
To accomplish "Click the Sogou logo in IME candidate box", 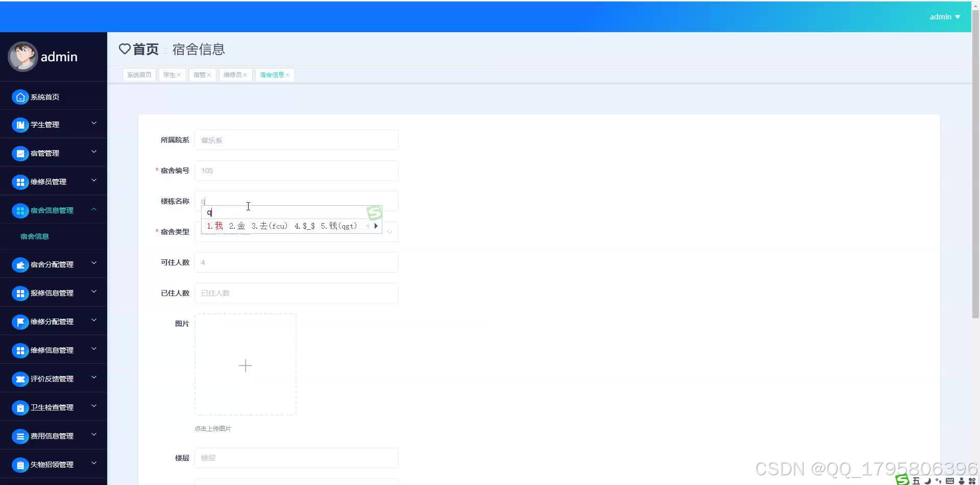I will pyautogui.click(x=374, y=213).
